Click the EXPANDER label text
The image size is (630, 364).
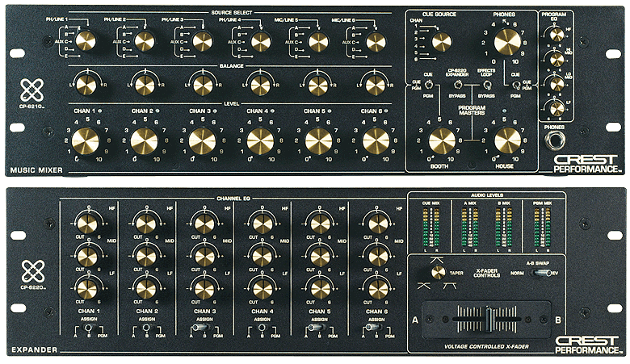point(34,350)
